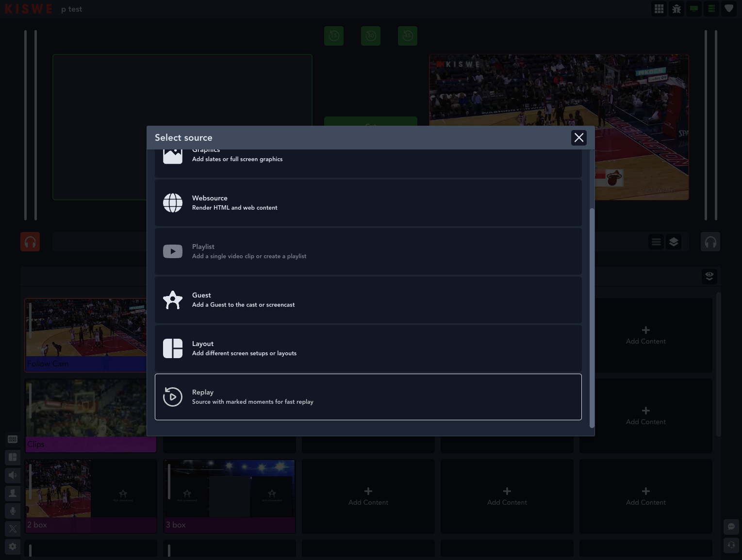The image size is (742, 560).
Task: Choose the Graphics source option
Action: pyautogui.click(x=368, y=164)
